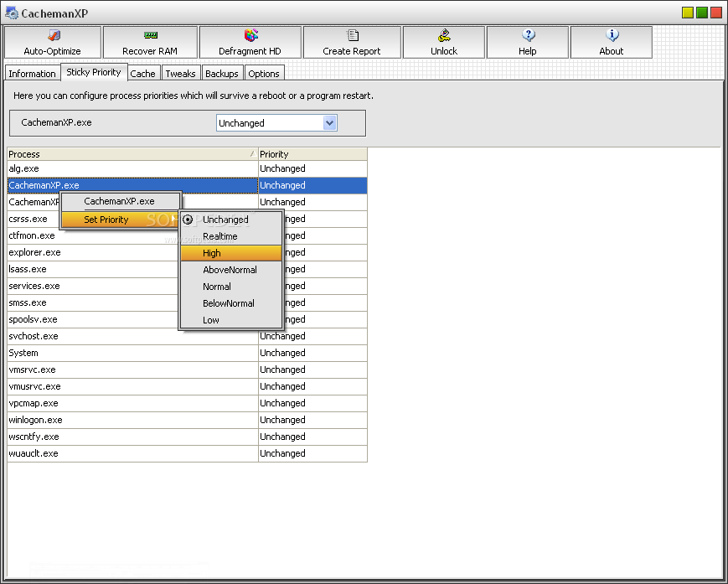Set priority to AboveNormal
Viewport: 728px width, 584px height.
click(x=231, y=270)
